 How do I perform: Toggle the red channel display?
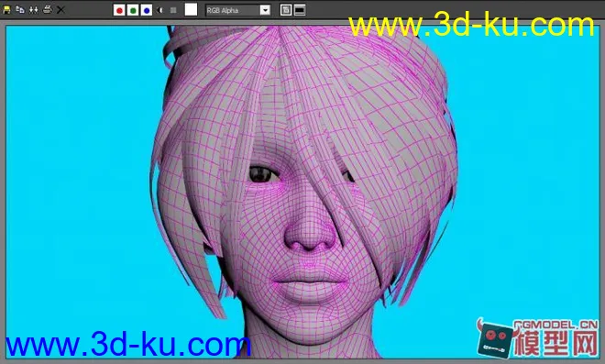pyautogui.click(x=119, y=10)
